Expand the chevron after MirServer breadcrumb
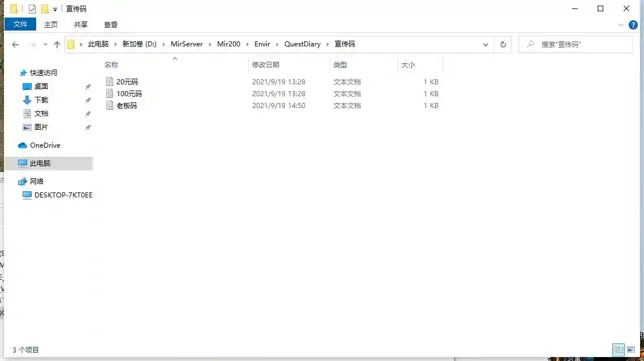The image size is (644, 361). [x=209, y=44]
